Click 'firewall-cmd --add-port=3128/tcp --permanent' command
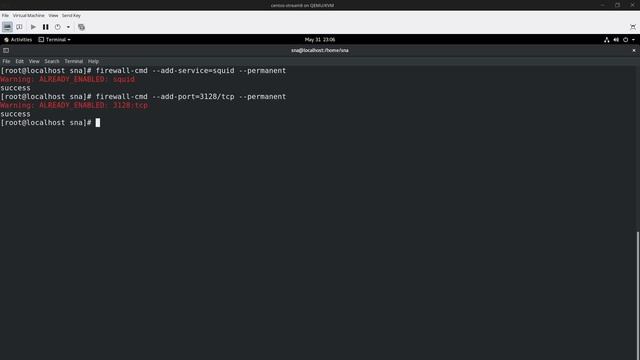640x360 pixels. click(191, 97)
